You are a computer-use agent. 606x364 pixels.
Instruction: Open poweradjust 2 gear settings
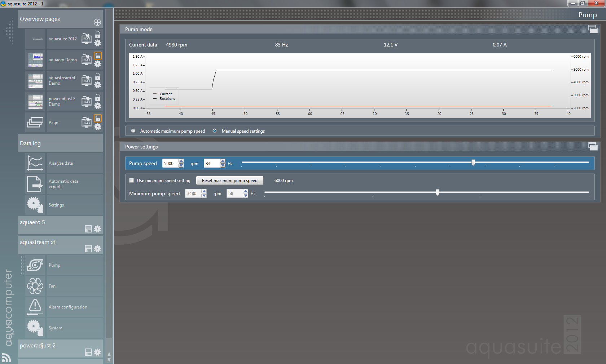(97, 352)
